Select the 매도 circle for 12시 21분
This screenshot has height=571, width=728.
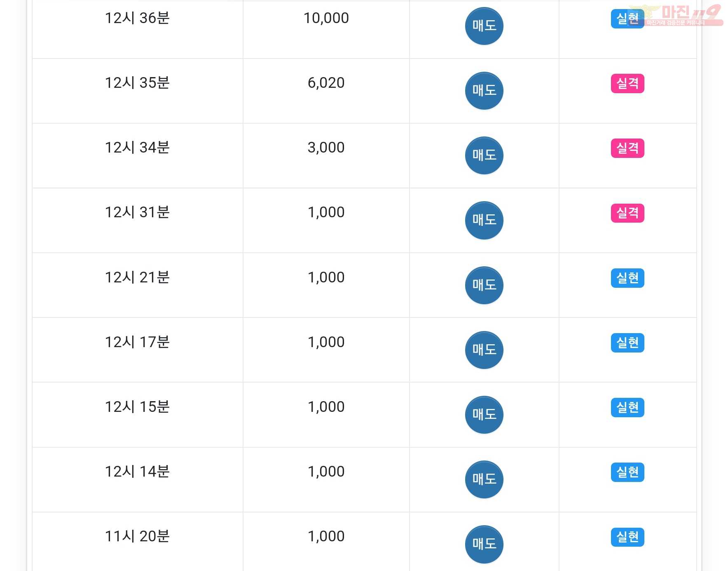coord(484,285)
